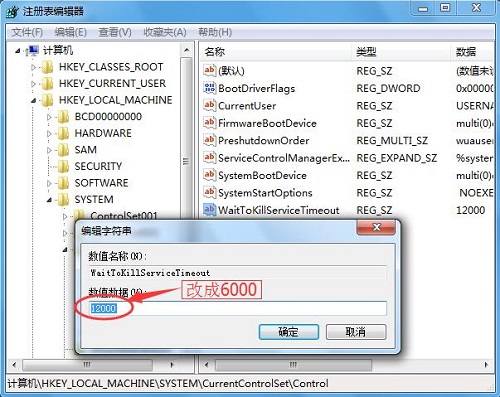Click the REG_DWORD type cell

pos(388,88)
